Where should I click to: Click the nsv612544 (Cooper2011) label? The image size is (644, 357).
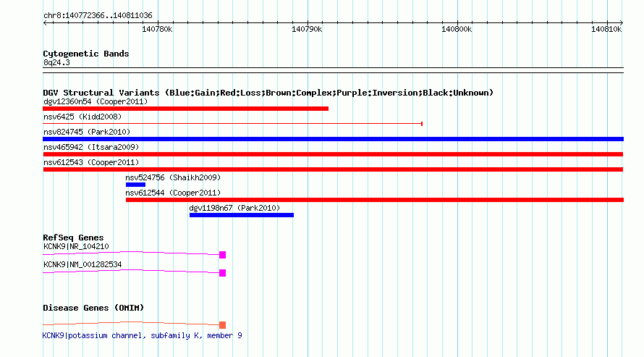click(173, 193)
